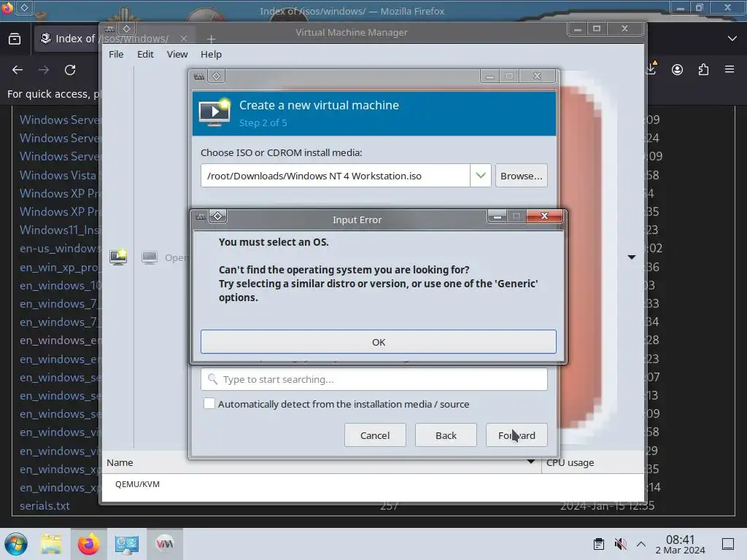The image size is (747, 560).
Task: Click Cancel in the new VM wizard
Action: (x=375, y=435)
